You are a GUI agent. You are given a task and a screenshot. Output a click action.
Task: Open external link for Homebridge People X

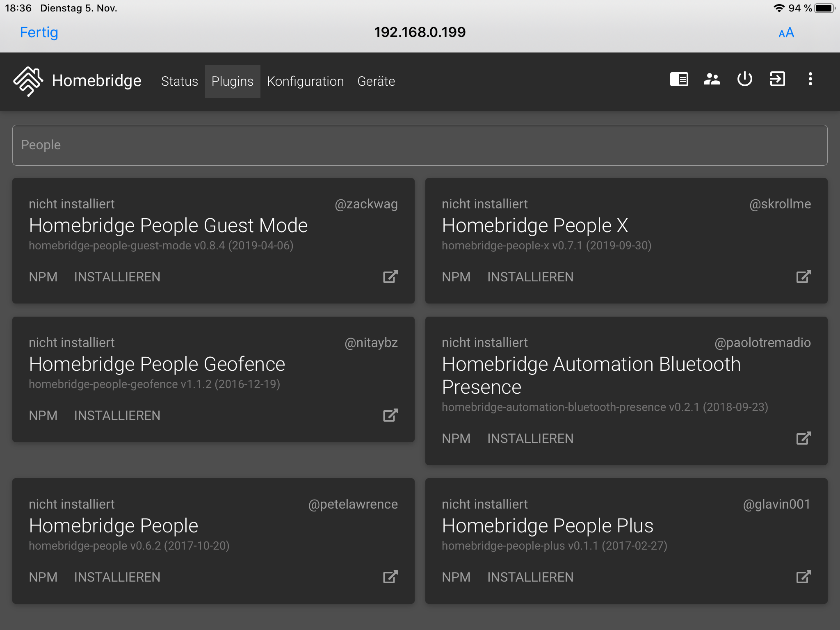tap(803, 277)
